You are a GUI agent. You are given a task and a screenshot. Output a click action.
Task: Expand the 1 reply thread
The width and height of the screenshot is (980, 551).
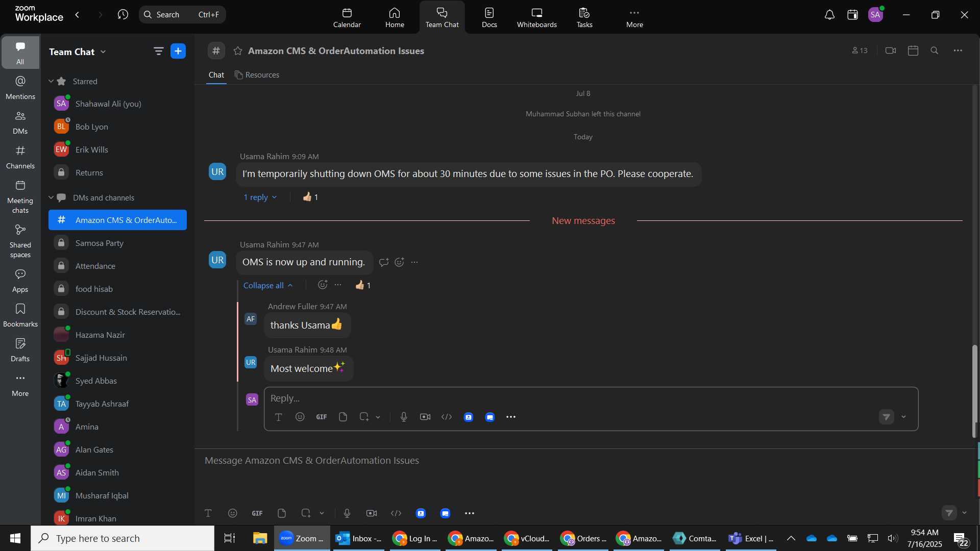coord(260,197)
